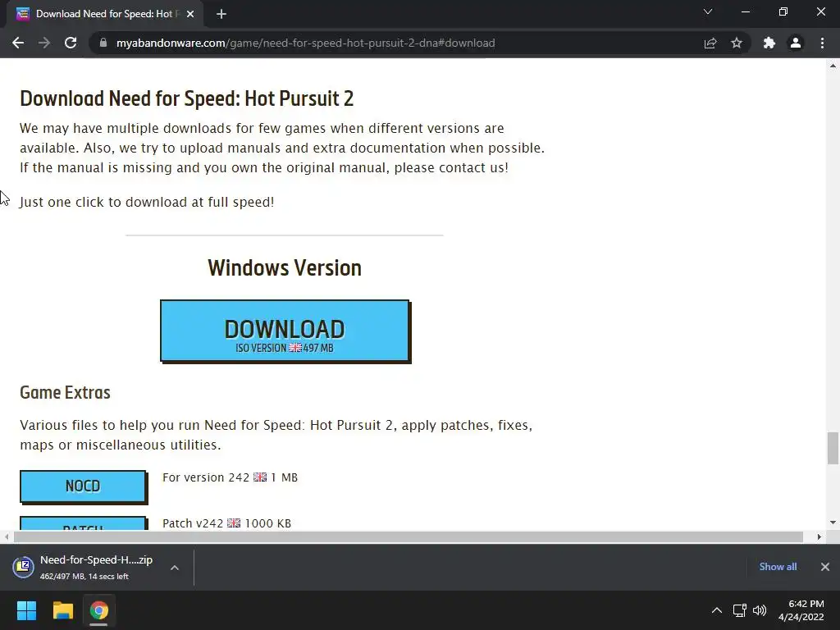Click the scroll down arrow
The height and width of the screenshot is (630, 840).
(833, 523)
